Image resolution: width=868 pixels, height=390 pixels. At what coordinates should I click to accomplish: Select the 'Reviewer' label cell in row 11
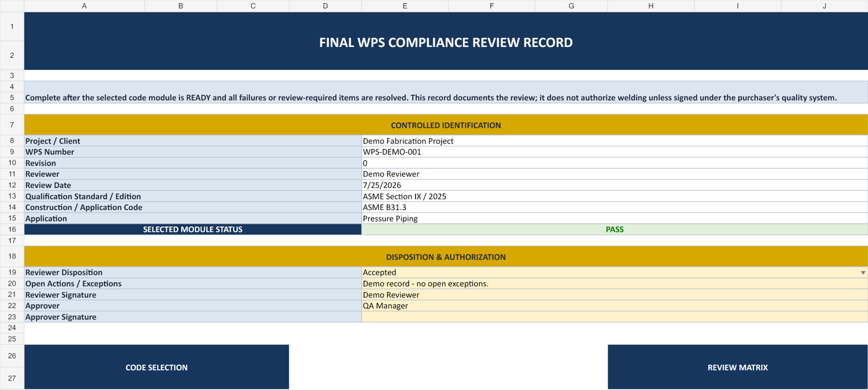(x=193, y=174)
